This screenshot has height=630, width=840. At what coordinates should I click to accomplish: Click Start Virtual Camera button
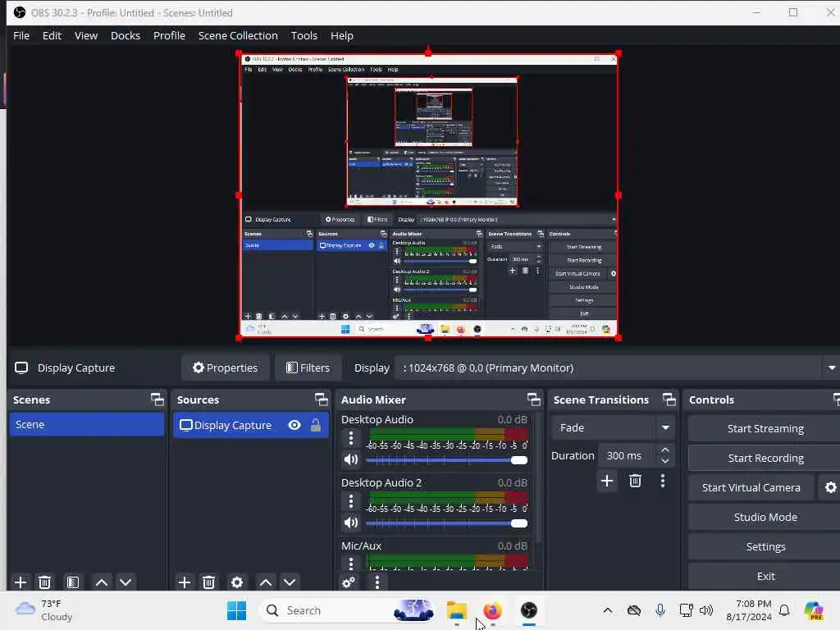pos(751,487)
